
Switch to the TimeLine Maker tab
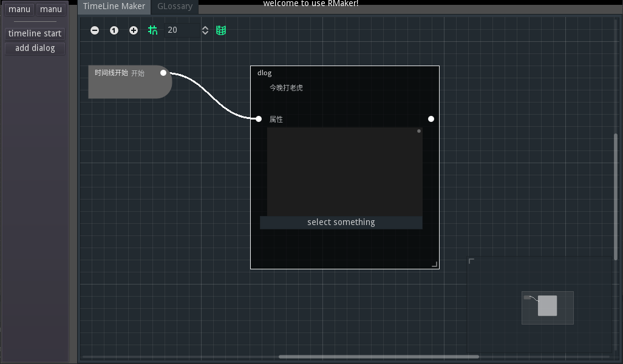114,6
